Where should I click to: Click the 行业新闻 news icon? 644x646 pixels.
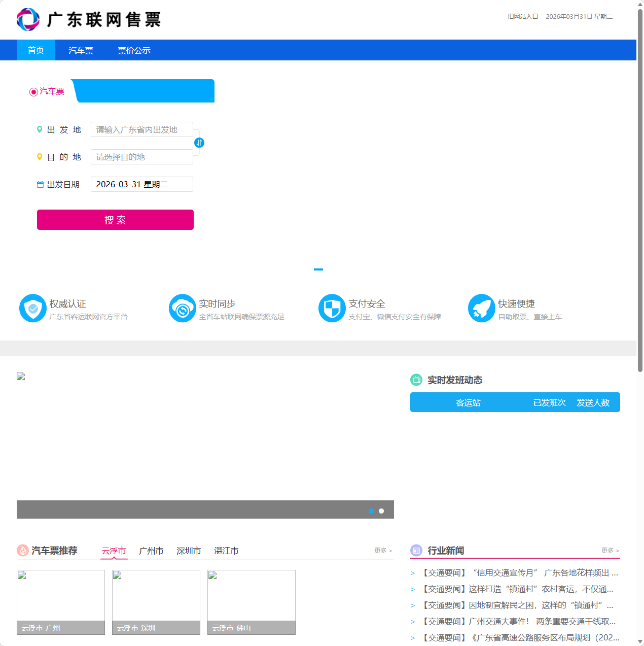[x=416, y=550]
